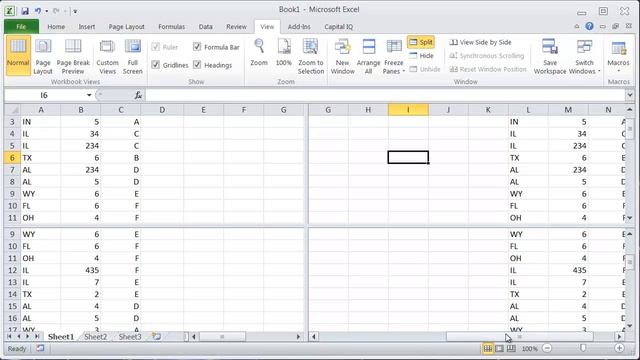Go to last sheet navigation arrow

(37, 337)
